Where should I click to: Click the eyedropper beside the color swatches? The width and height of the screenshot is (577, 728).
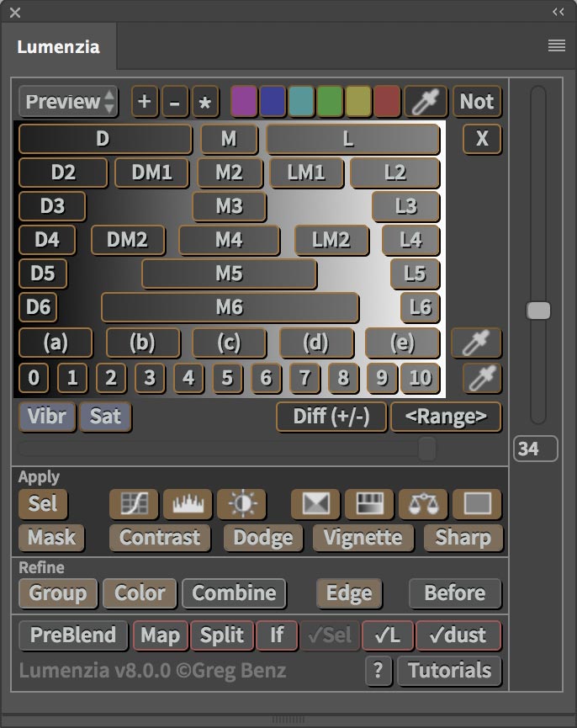coord(426,101)
